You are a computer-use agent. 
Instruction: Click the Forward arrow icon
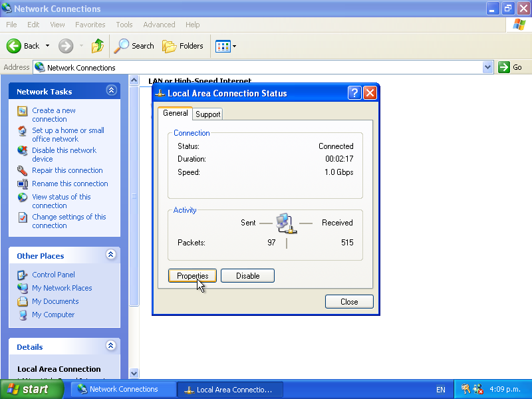pyautogui.click(x=66, y=46)
